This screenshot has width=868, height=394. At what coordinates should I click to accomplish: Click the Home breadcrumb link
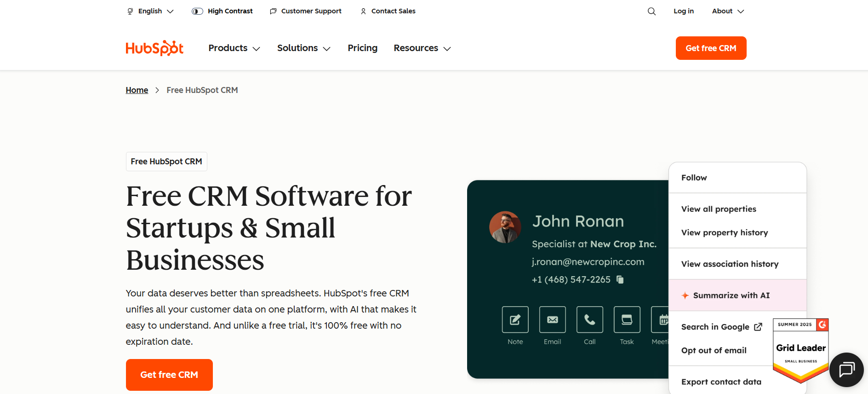click(137, 90)
